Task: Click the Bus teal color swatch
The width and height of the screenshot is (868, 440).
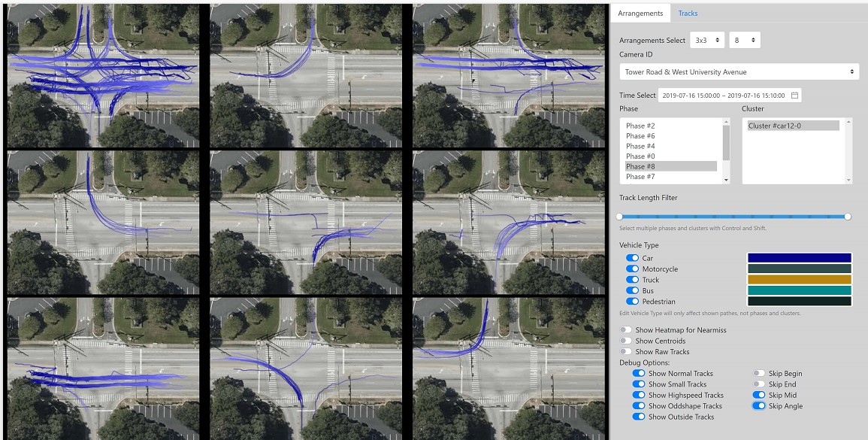Action: point(799,290)
